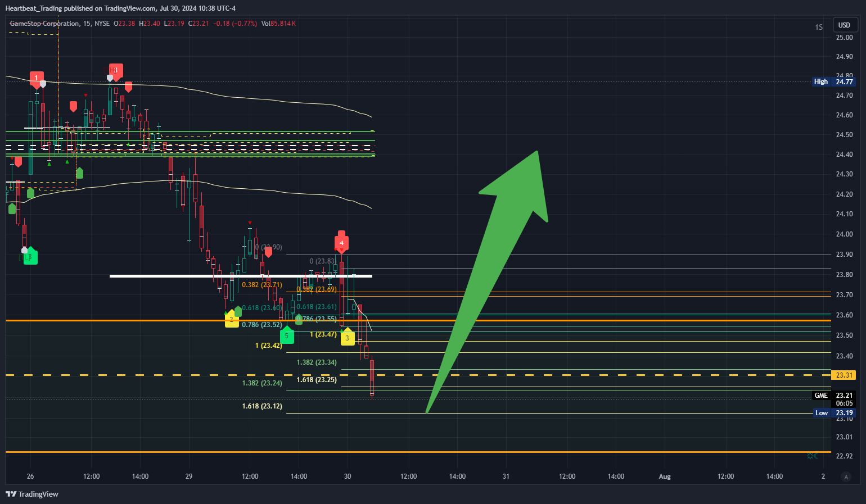Select the 1.618 (23.12) Fibonacci label
866x504 pixels.
click(262, 406)
